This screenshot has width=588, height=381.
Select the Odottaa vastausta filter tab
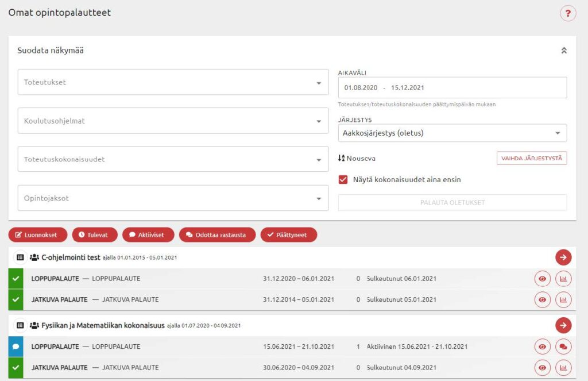coord(217,234)
